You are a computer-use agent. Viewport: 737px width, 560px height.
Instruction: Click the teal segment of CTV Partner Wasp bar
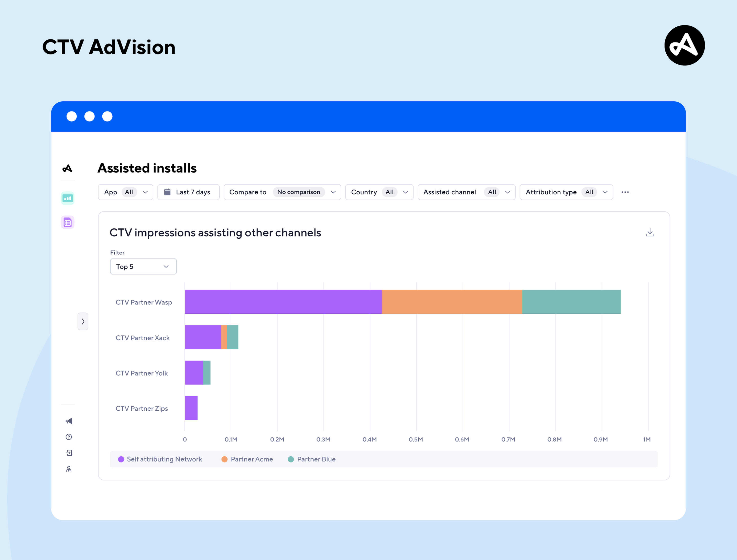571,302
